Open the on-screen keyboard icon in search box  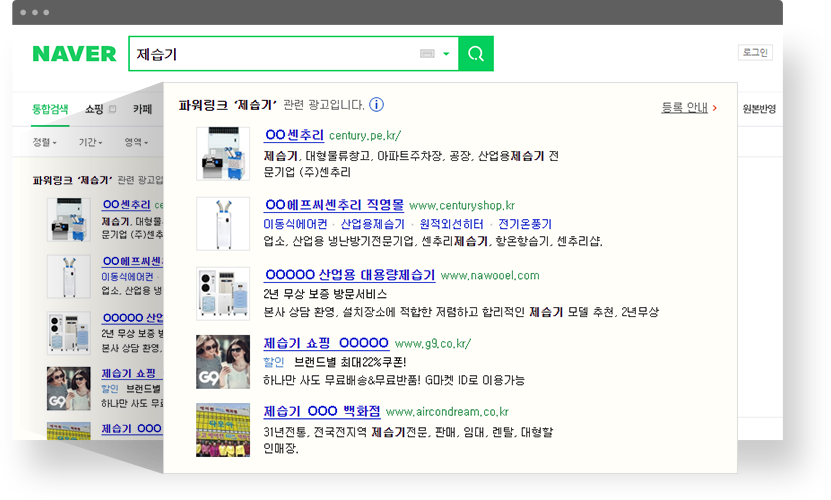427,54
